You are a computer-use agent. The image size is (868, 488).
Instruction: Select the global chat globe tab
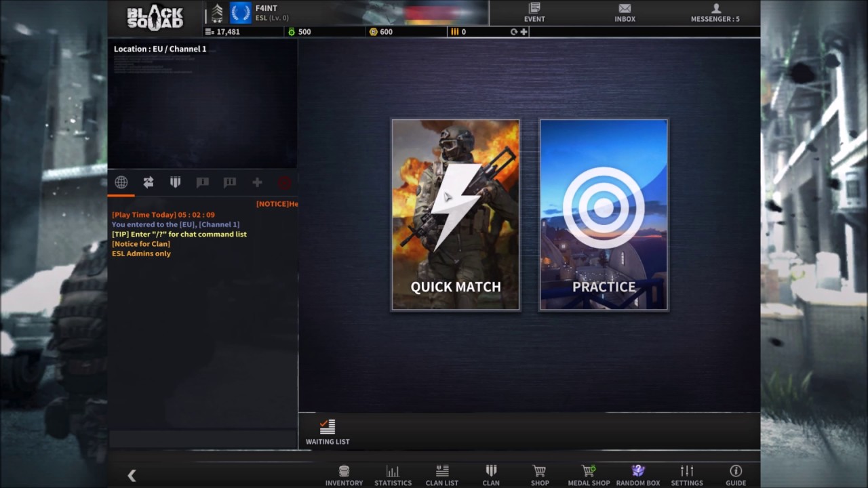(121, 182)
